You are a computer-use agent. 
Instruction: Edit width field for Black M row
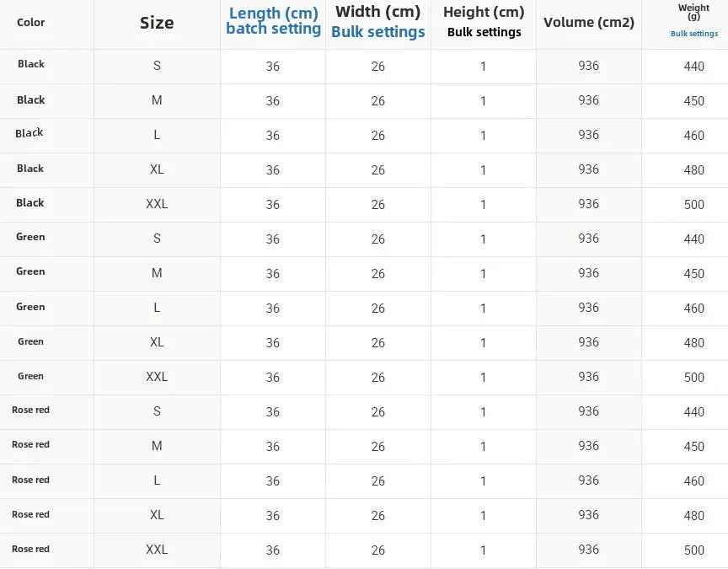click(x=378, y=101)
